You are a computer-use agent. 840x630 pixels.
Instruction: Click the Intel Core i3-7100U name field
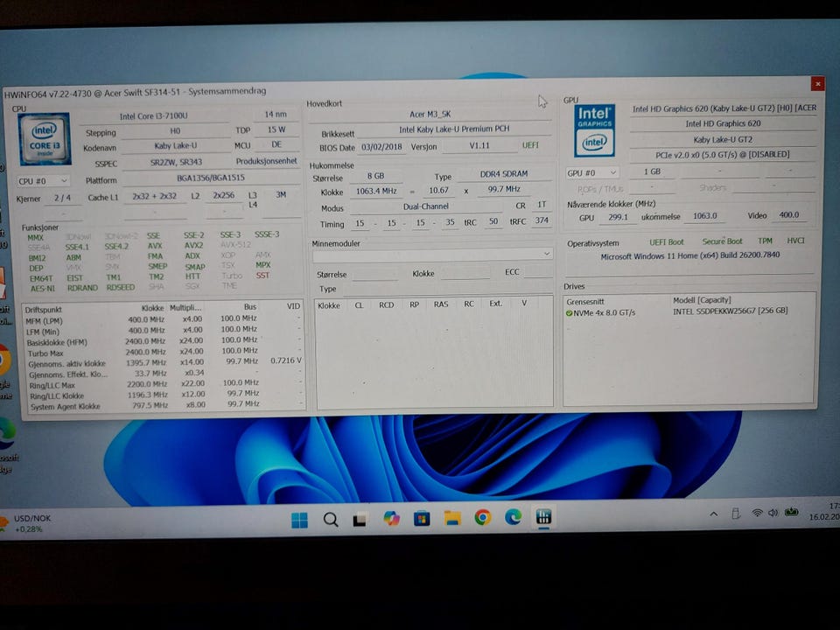point(154,115)
